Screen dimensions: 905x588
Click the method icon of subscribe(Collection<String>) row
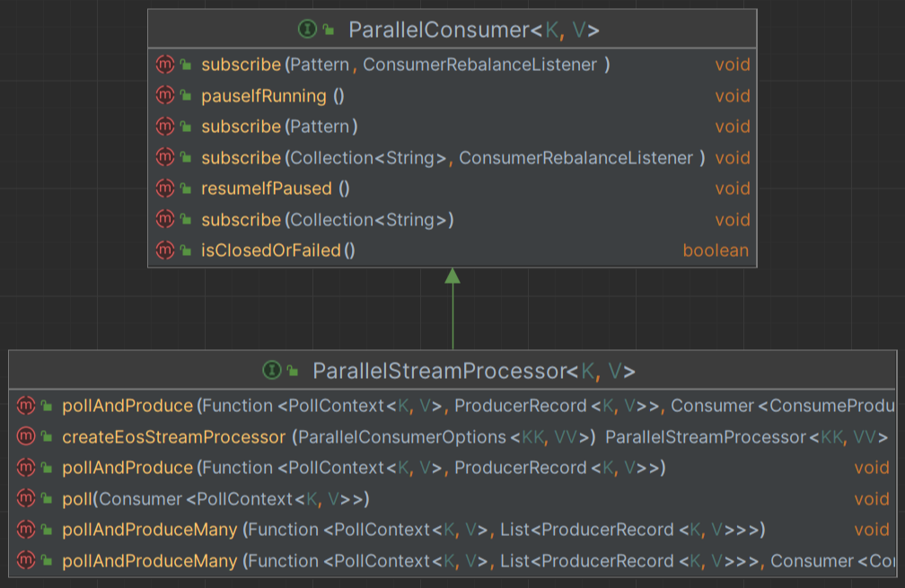165,219
